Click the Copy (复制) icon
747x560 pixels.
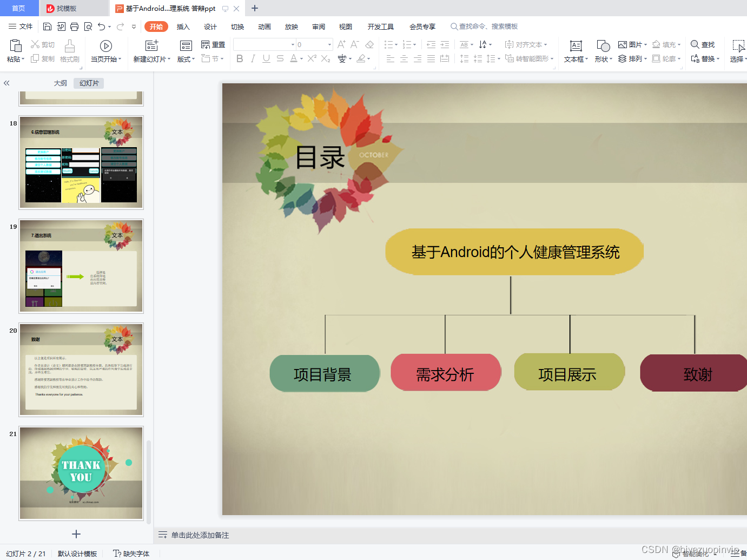coord(35,58)
